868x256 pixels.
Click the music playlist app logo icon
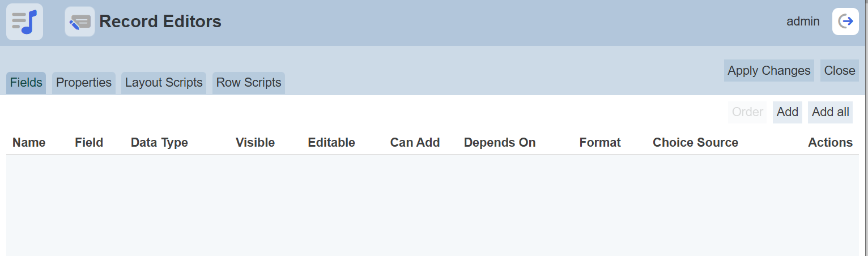[x=24, y=22]
